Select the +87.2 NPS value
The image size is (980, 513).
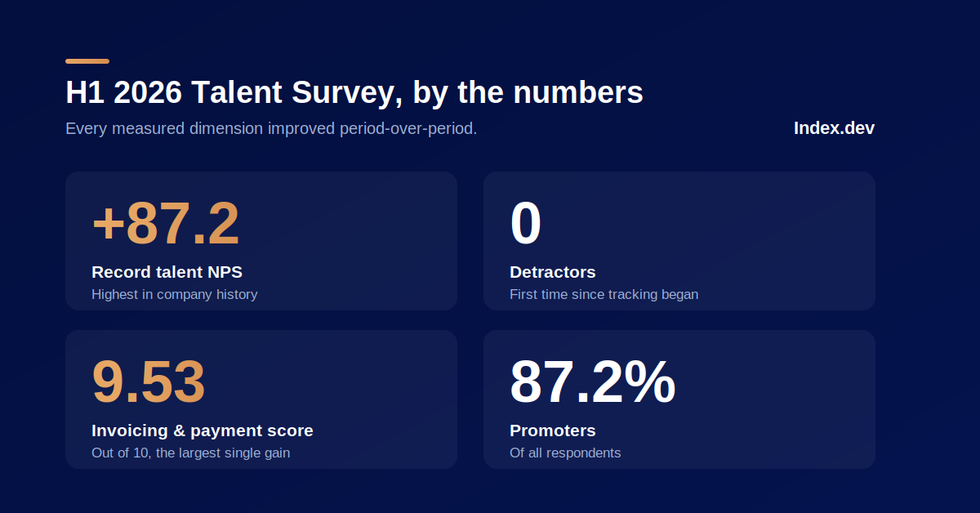(x=166, y=224)
